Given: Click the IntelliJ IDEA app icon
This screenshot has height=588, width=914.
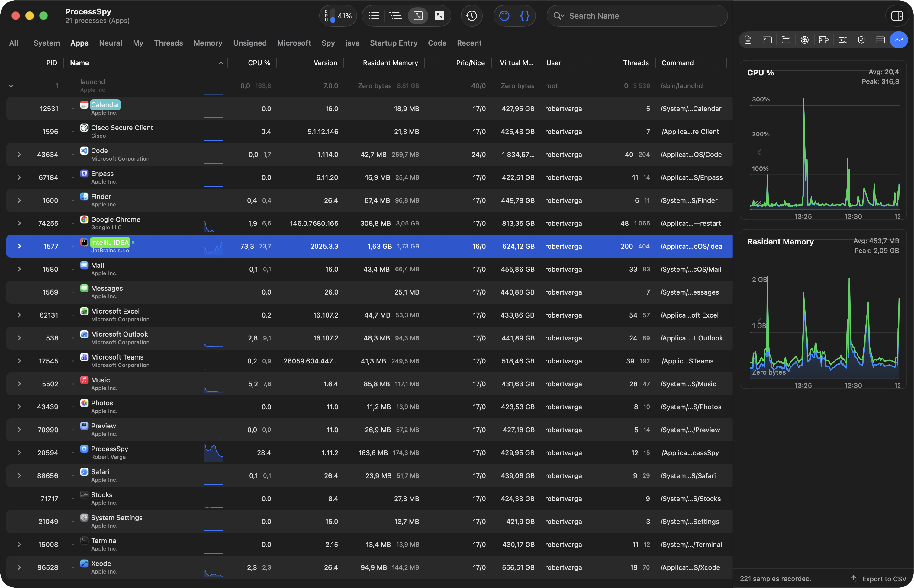Looking at the screenshot, I should tap(84, 242).
